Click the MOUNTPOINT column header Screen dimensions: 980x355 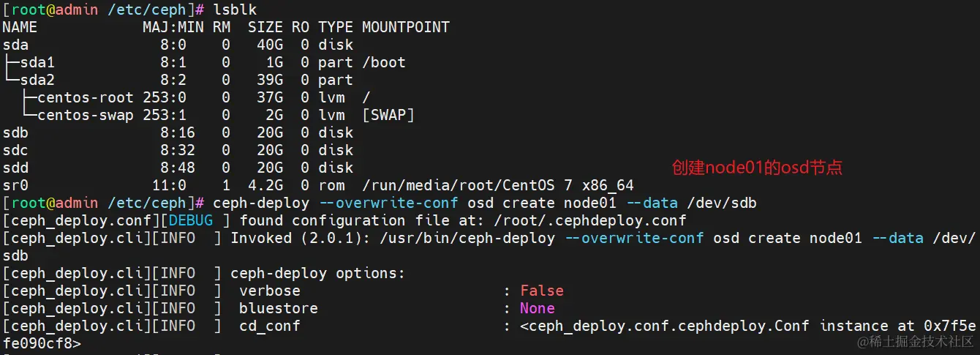coord(405,27)
